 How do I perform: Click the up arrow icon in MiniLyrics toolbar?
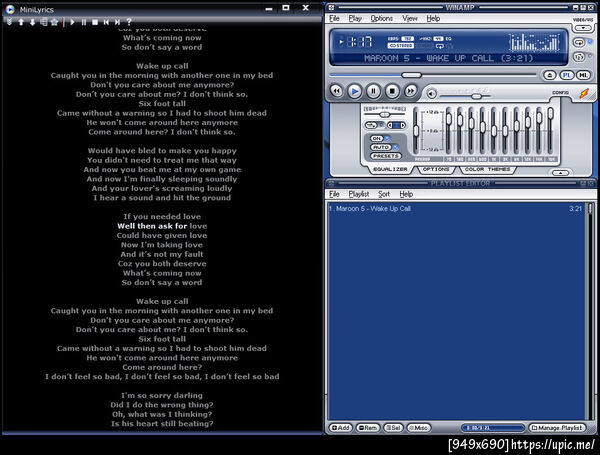point(21,22)
